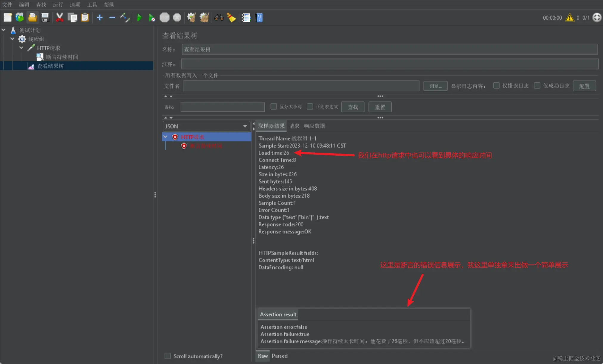Click the 查找 search button
Image resolution: width=603 pixels, height=364 pixels.
click(x=353, y=107)
